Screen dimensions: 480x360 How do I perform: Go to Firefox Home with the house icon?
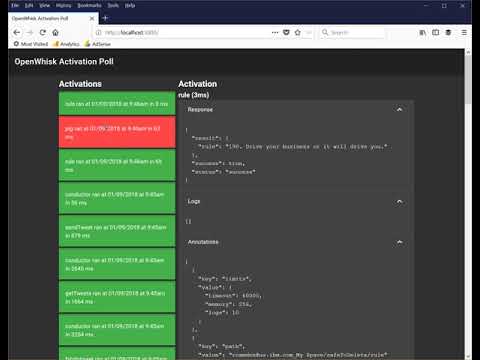55,32
